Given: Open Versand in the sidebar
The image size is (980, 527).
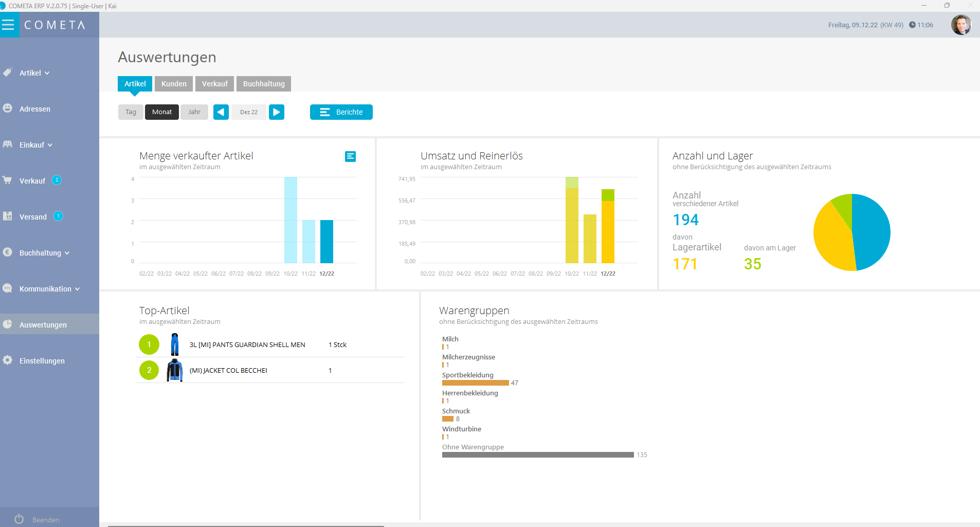Looking at the screenshot, I should [x=33, y=217].
